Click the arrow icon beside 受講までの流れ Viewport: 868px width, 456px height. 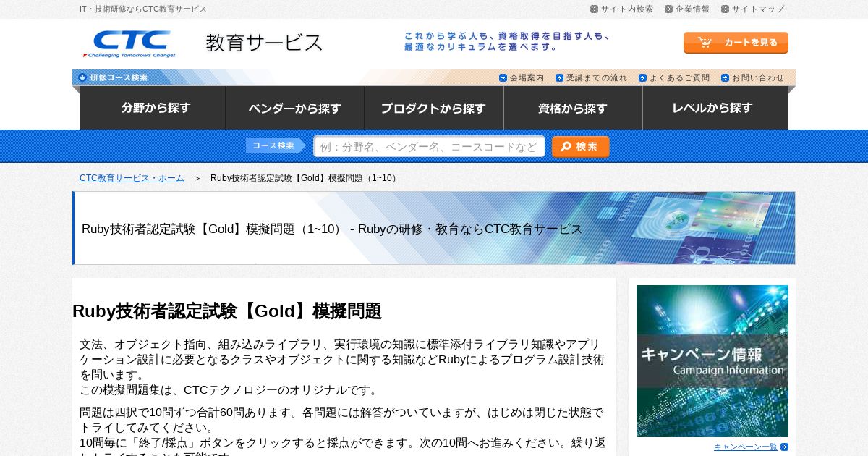[559, 77]
